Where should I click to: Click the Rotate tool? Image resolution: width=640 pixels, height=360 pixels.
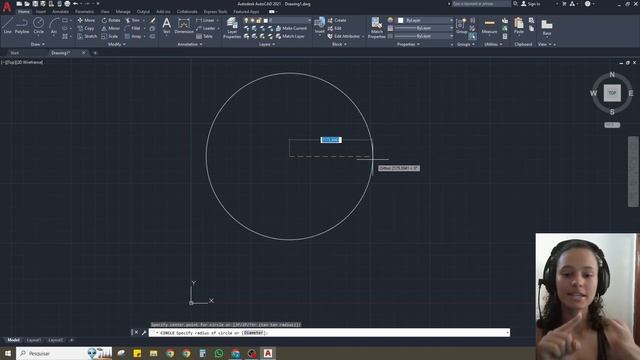[111, 20]
